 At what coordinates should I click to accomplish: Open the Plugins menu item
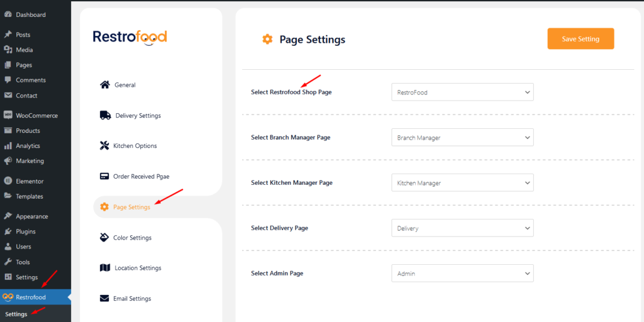tap(26, 231)
